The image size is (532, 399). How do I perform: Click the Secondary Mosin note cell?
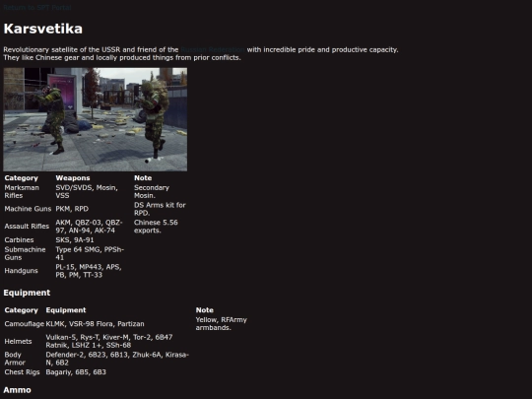click(x=152, y=192)
